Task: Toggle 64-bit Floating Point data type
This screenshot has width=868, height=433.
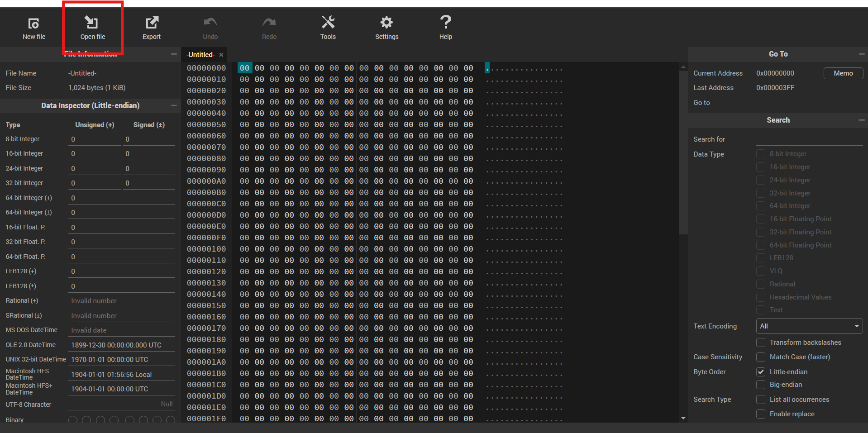Action: click(761, 245)
